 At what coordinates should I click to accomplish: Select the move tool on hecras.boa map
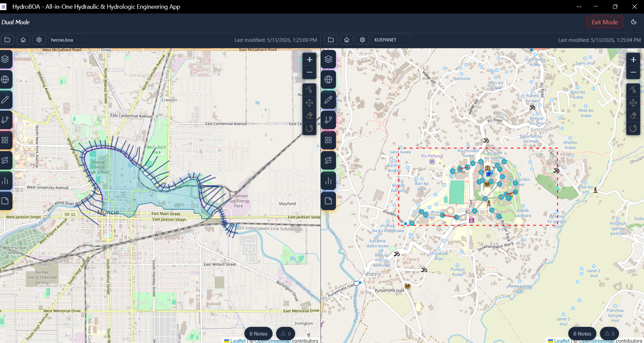pyautogui.click(x=309, y=103)
